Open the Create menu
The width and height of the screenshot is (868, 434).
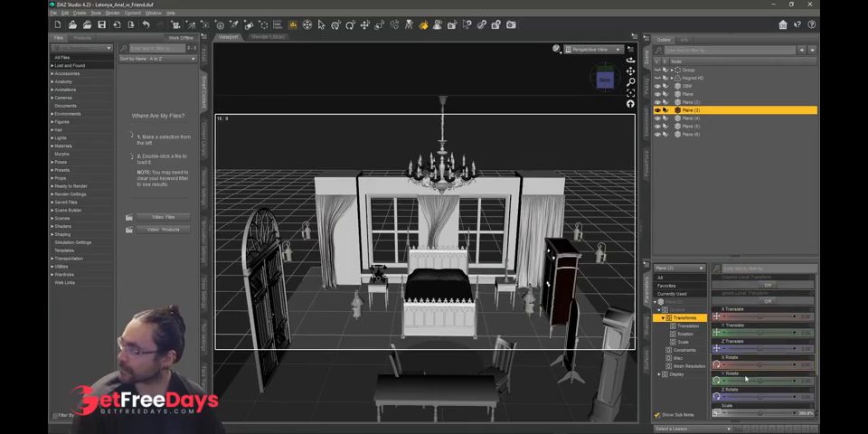pos(80,13)
